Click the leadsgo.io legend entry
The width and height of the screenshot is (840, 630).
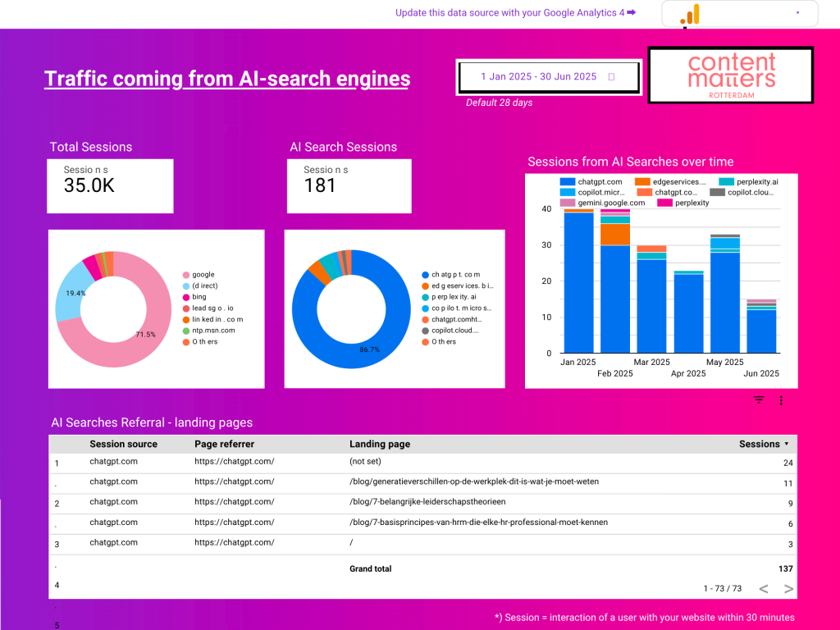(x=208, y=308)
